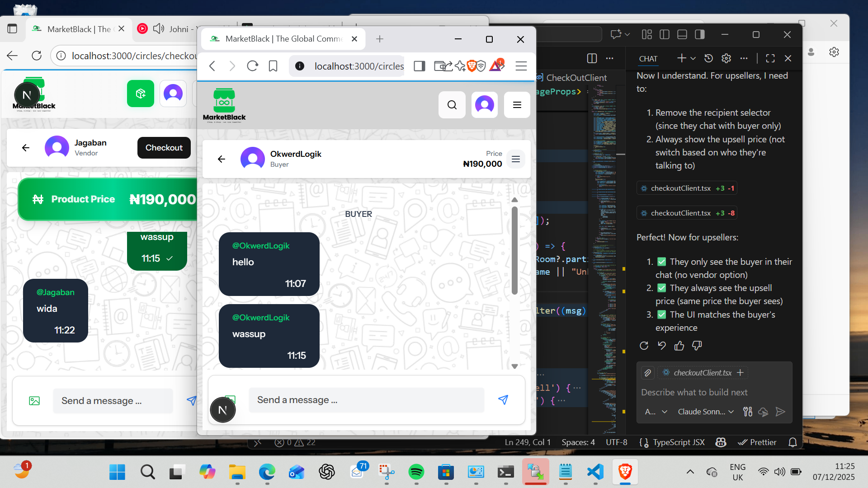The image size is (868, 488).
Task: Click the paperclip attach icon in chat input
Action: point(647,373)
